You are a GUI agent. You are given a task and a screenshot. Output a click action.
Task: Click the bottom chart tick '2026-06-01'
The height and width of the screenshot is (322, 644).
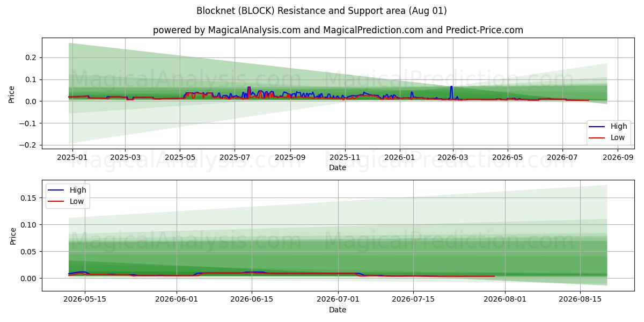point(177,300)
